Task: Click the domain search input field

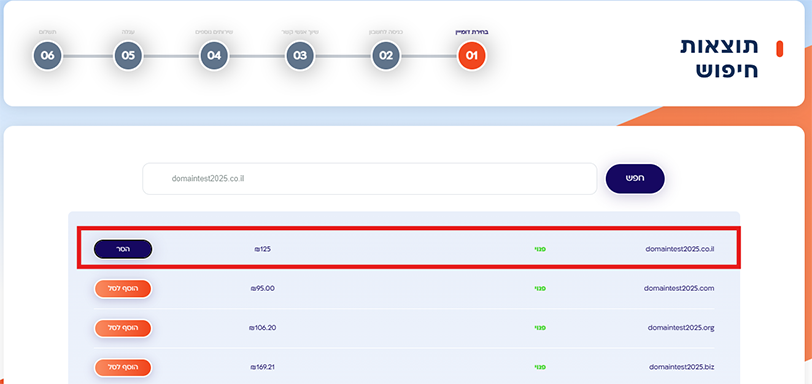Action: (x=370, y=179)
